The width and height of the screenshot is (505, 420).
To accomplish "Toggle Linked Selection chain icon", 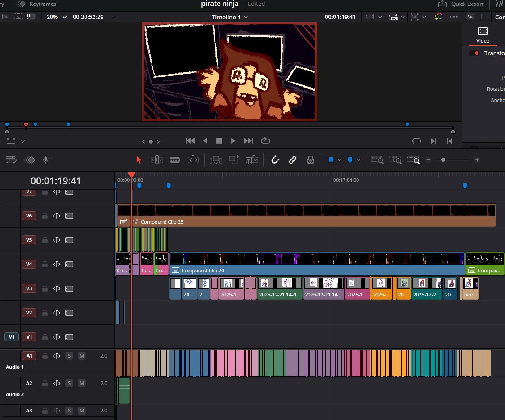I will (x=292, y=160).
